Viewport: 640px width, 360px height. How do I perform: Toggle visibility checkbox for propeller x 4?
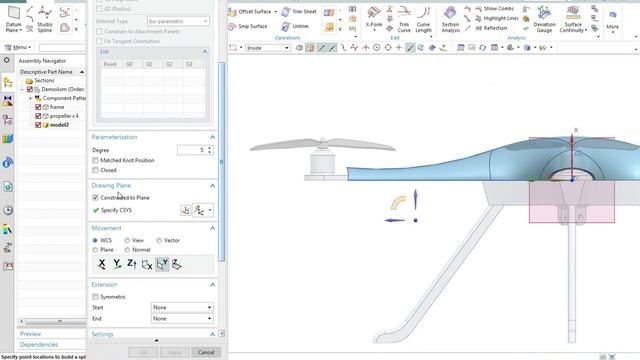[38, 116]
